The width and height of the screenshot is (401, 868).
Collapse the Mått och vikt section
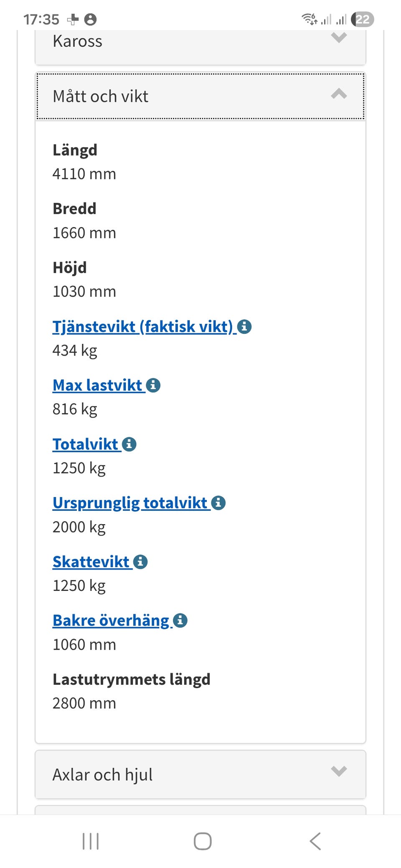(x=339, y=94)
